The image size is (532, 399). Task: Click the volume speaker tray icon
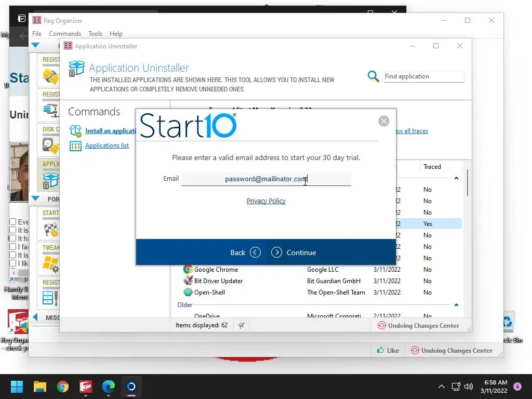pos(469,387)
